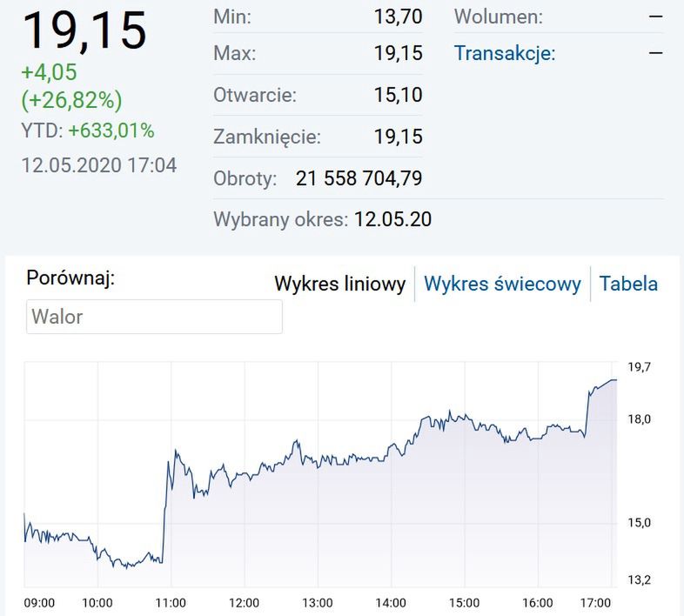This screenshot has width=684, height=616.
Task: Click the 11:00 time axis label
Action: click(x=171, y=603)
